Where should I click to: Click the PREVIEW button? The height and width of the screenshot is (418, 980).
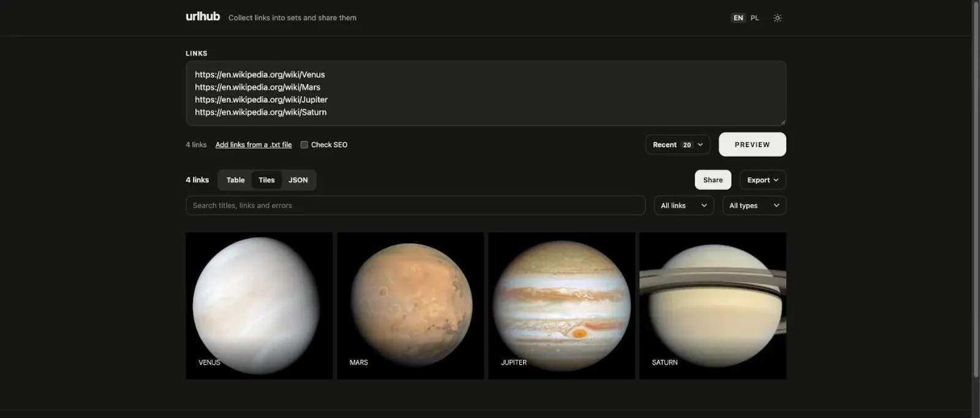click(752, 145)
